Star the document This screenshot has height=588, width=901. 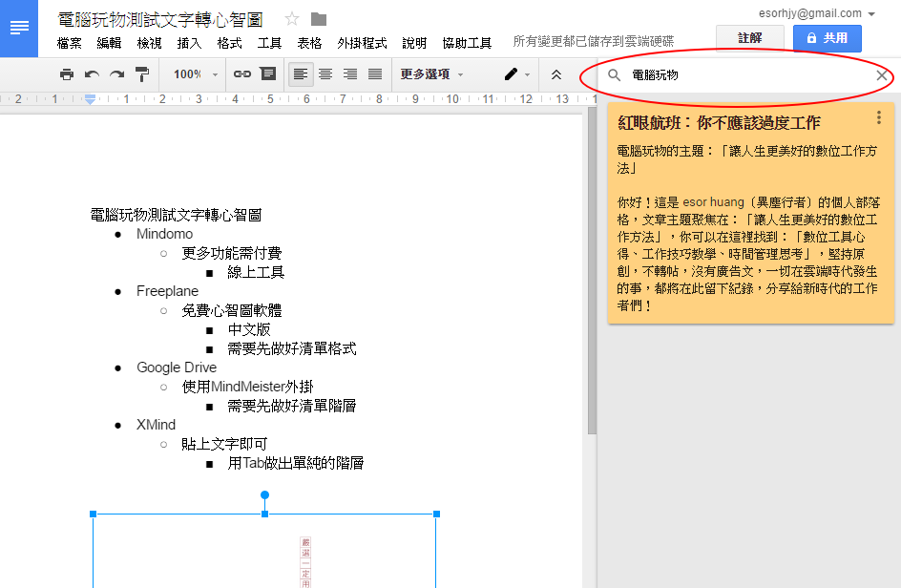pos(292,19)
